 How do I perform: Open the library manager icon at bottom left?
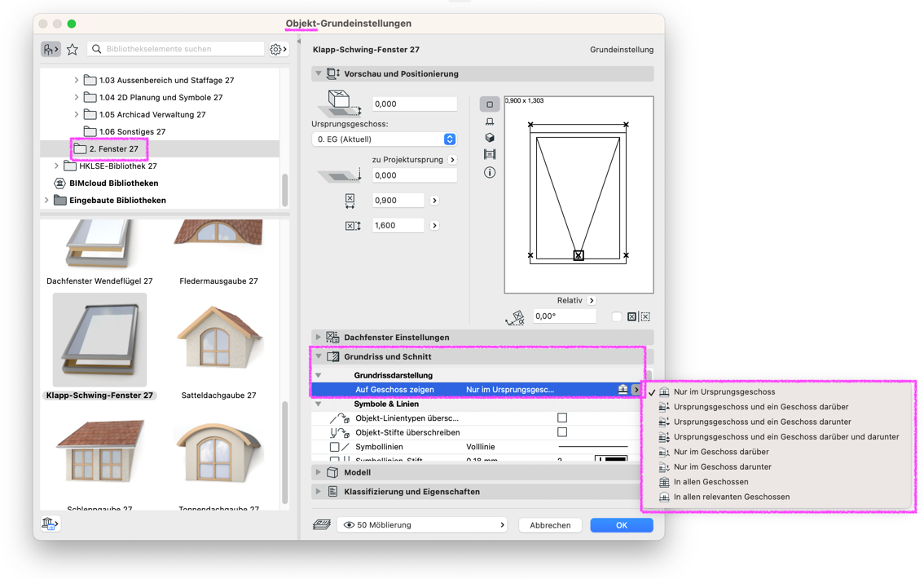50,523
